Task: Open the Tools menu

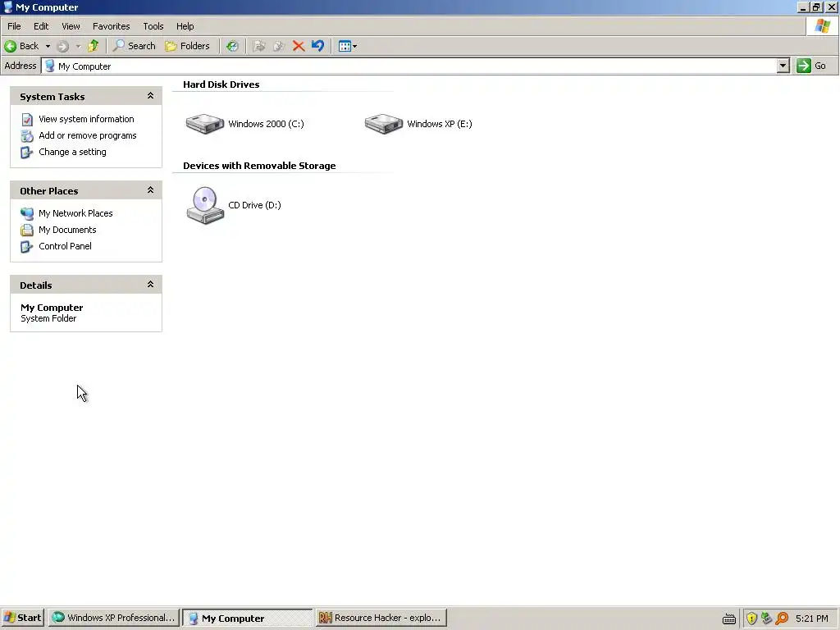Action: click(x=153, y=26)
